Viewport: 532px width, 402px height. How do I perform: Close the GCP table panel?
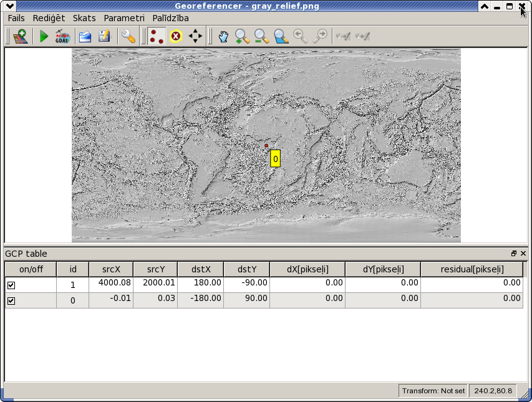[x=523, y=254]
